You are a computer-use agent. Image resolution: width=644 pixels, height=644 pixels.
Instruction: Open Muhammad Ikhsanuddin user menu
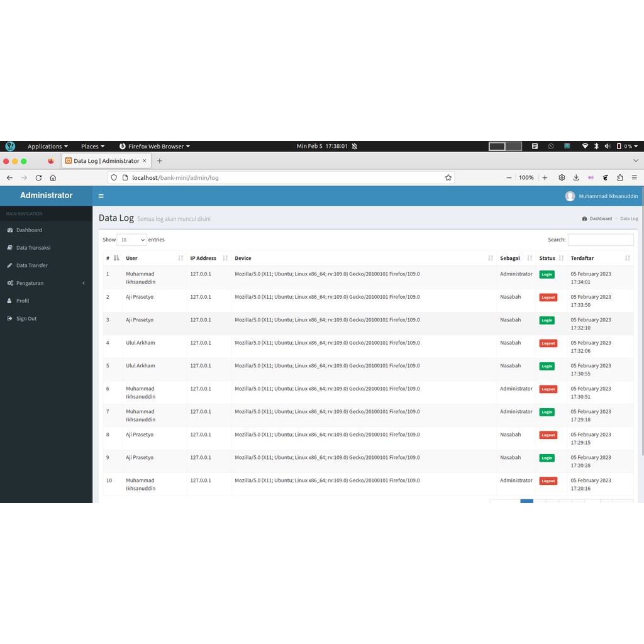601,196
